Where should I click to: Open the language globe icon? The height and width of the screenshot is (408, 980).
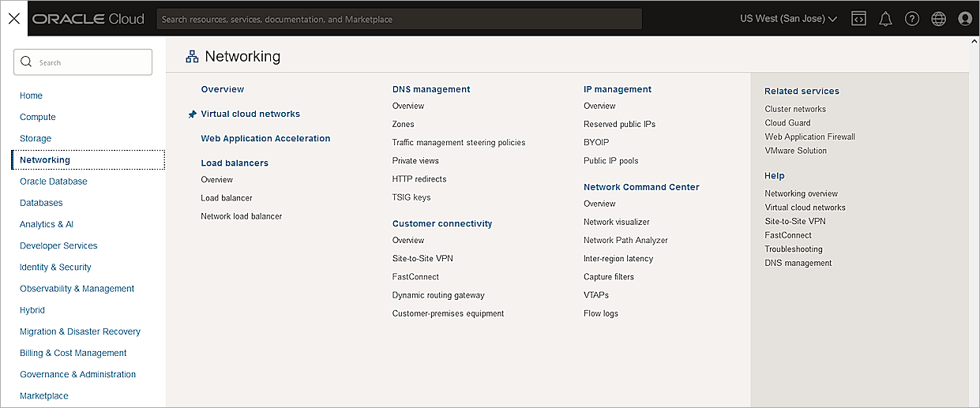[938, 18]
